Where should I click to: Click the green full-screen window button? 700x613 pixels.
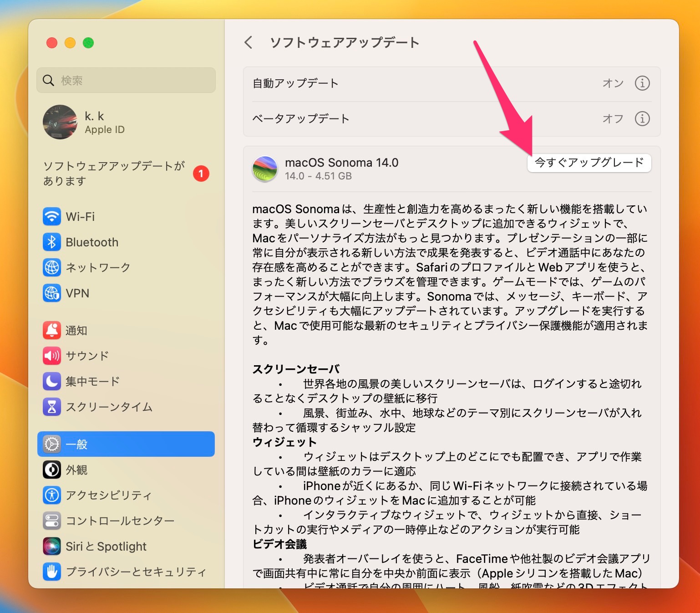pyautogui.click(x=88, y=43)
